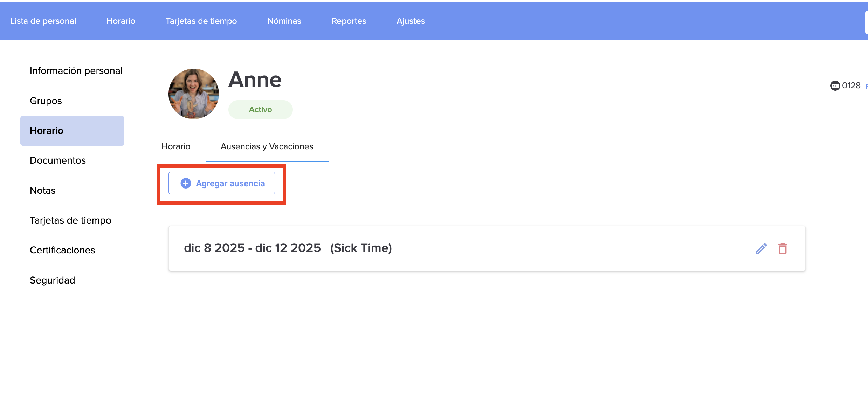
Task: Select Documentos in the left sidebar
Action: point(58,160)
